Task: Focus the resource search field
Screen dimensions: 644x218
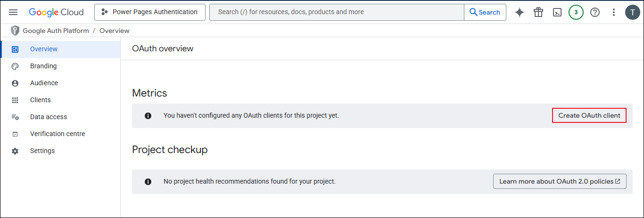Action: coord(337,12)
